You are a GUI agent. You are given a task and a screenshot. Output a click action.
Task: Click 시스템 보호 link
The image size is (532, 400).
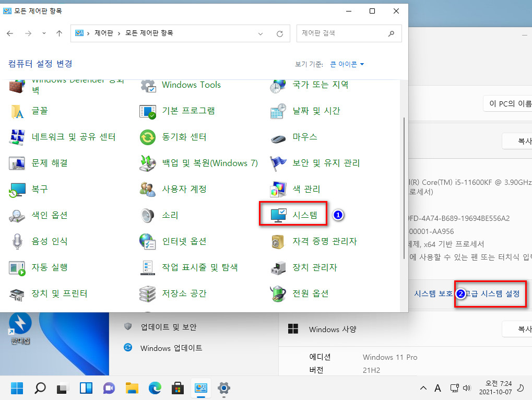click(x=433, y=293)
